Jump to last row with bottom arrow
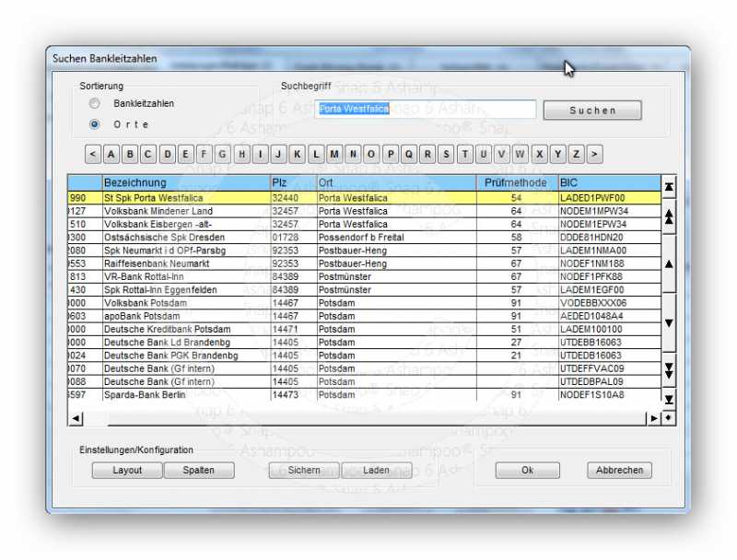This screenshot has width=737, height=560. point(669,400)
